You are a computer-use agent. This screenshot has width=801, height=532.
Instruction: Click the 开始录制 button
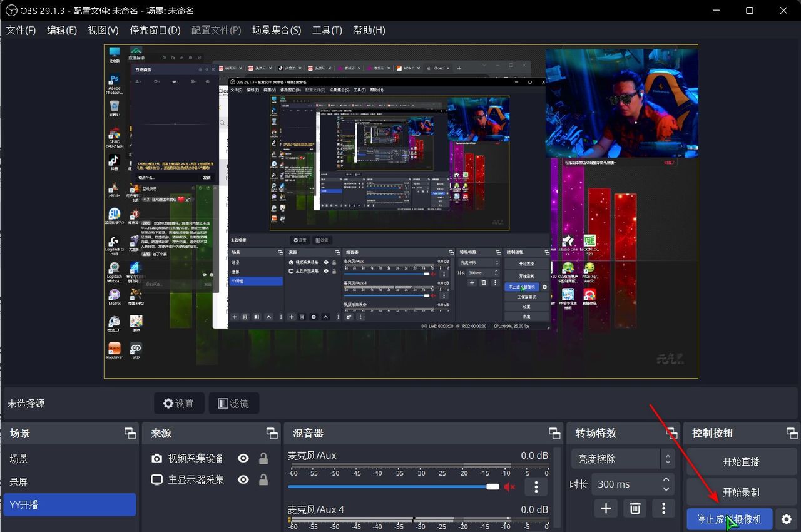click(x=741, y=492)
